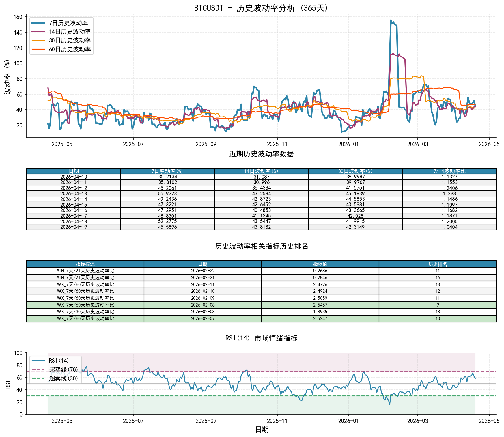
Task: Select the 历史排名 column header
Action: coord(438,264)
